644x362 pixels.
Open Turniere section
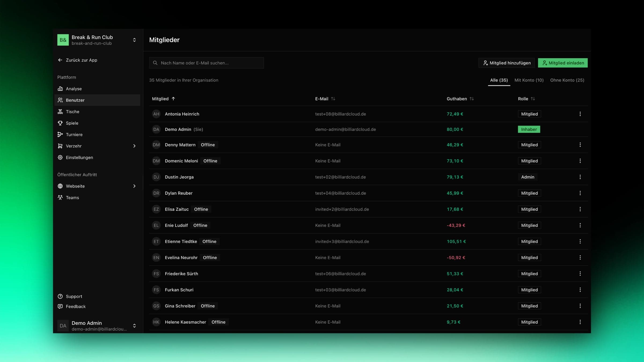pyautogui.click(x=97, y=135)
